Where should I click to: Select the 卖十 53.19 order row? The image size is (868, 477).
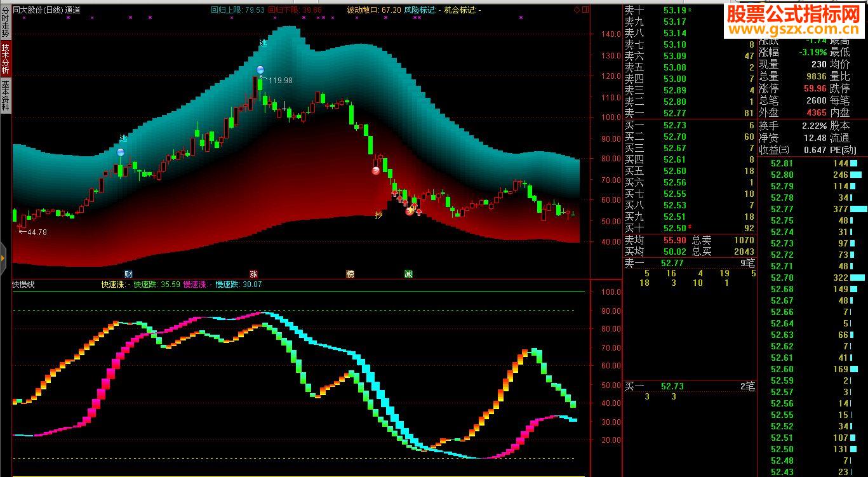689,10
